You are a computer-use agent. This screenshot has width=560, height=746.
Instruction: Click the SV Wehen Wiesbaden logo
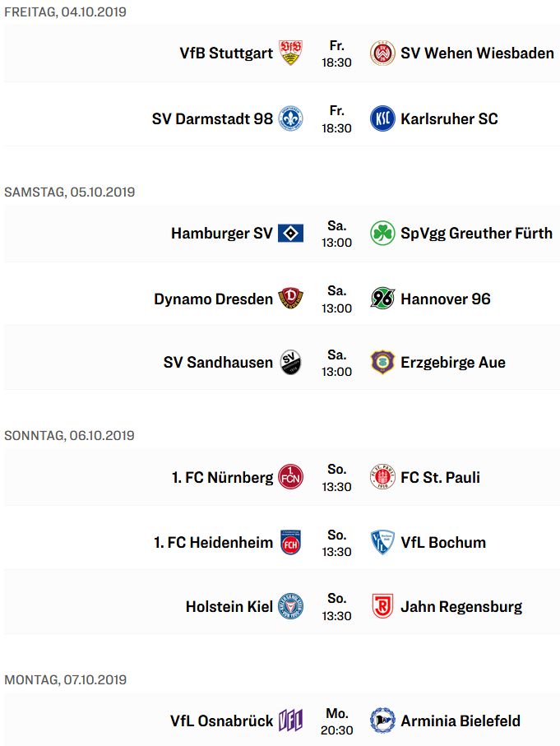coord(382,53)
